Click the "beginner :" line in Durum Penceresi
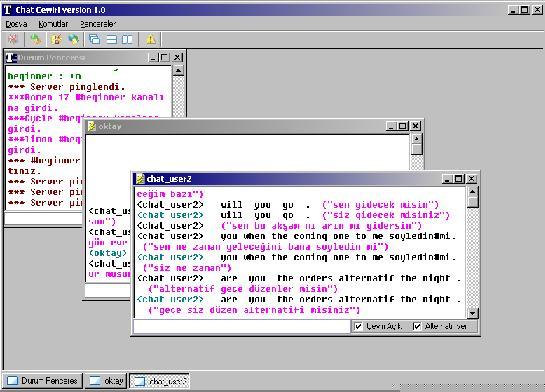Screen dimensions: 545x392 [44, 76]
